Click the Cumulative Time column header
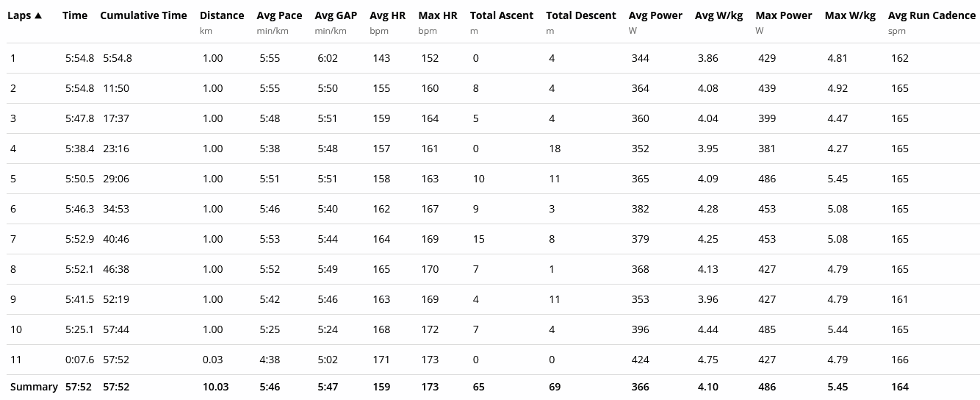 pyautogui.click(x=143, y=15)
